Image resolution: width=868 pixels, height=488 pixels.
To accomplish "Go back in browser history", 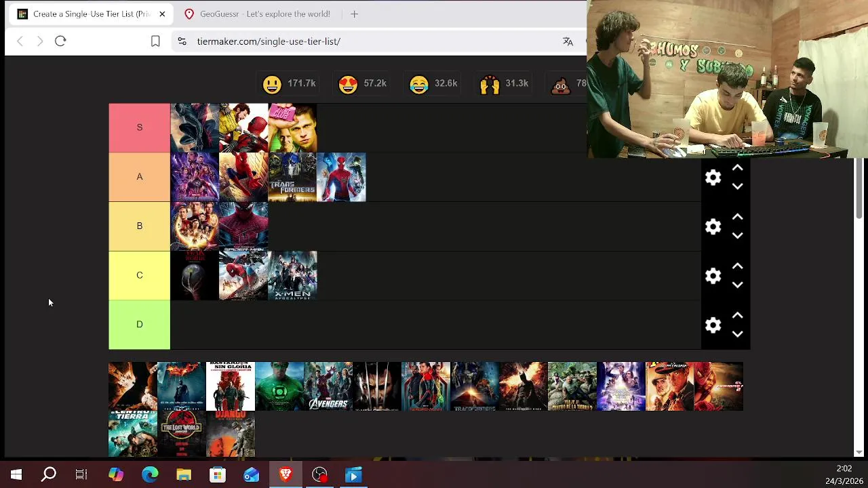I will tap(20, 41).
